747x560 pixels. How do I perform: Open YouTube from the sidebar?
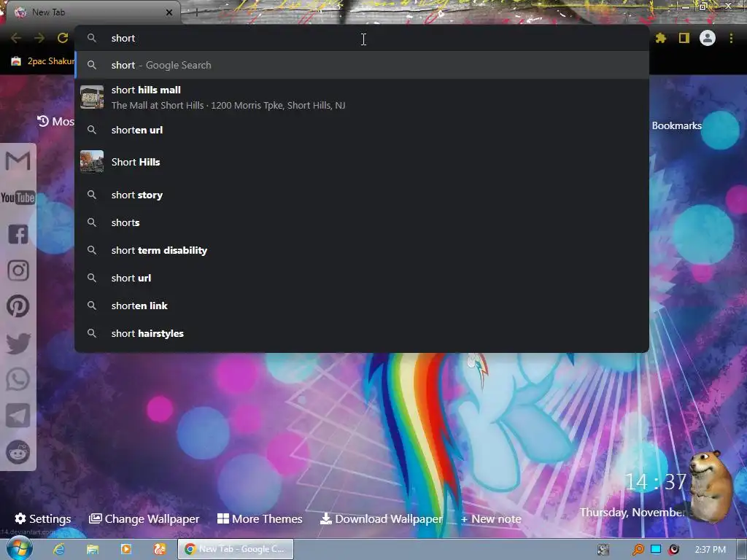(18, 198)
